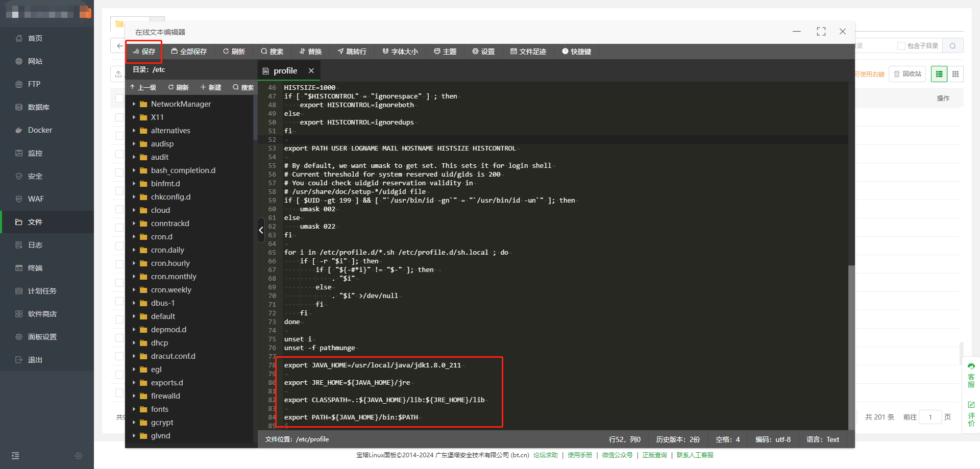Image resolution: width=980 pixels, height=469 pixels.
Task: Collapse the file tree side panel arrow
Action: click(x=261, y=230)
